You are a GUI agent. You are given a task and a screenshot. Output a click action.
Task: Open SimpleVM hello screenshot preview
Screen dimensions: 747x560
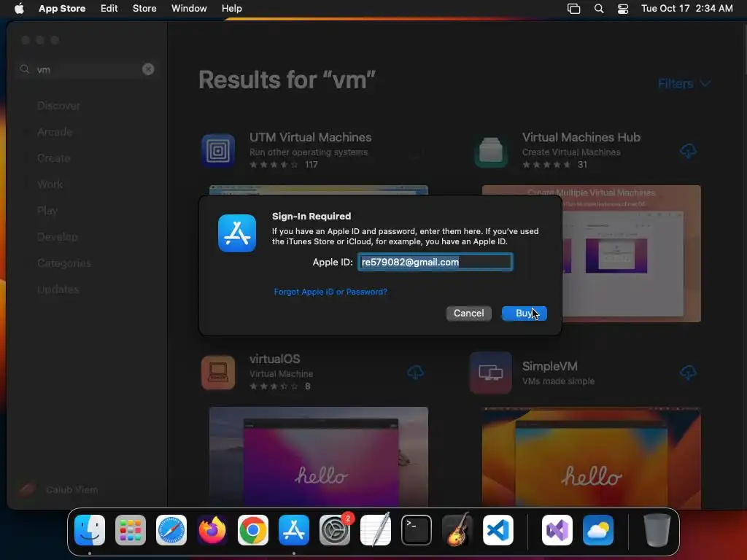591,456
